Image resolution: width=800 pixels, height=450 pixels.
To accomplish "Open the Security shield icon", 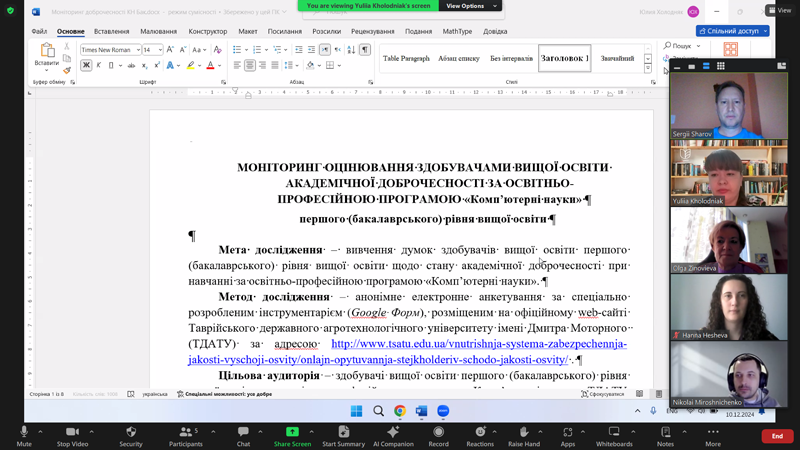I will (x=131, y=433).
